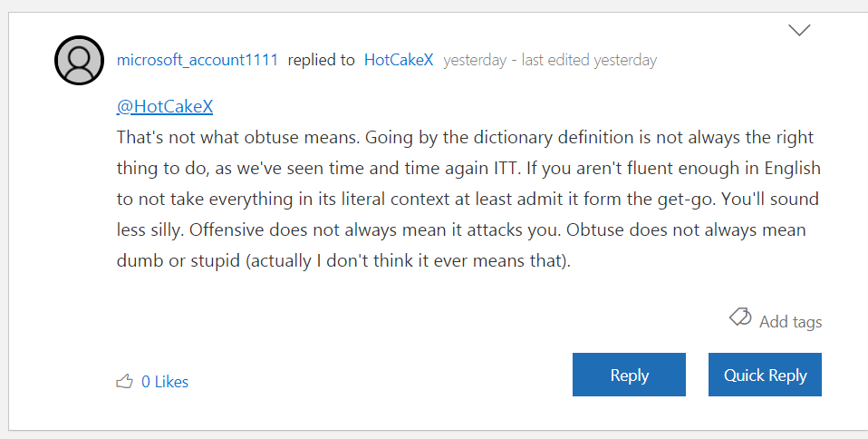
Task: Click the 'last edited yesterday' timestamp
Action: pos(589,60)
